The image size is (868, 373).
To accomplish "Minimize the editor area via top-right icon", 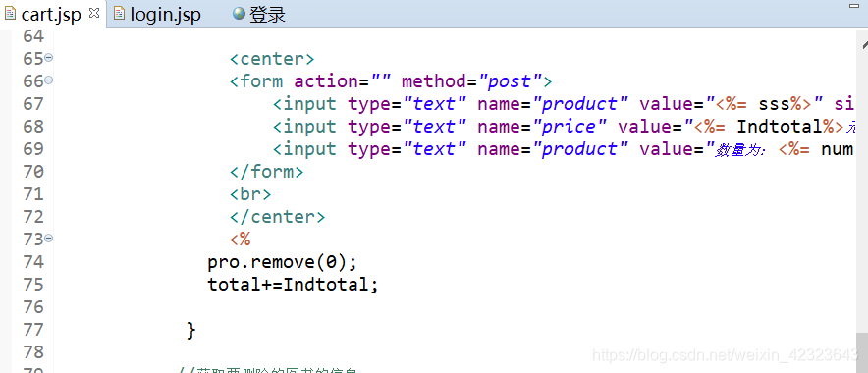I will pyautogui.click(x=853, y=6).
